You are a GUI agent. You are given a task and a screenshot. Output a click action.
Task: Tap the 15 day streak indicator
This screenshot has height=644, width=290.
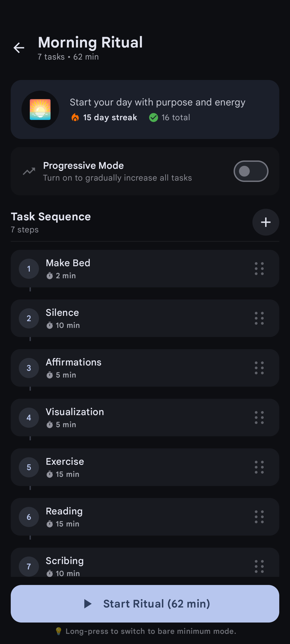pos(104,118)
